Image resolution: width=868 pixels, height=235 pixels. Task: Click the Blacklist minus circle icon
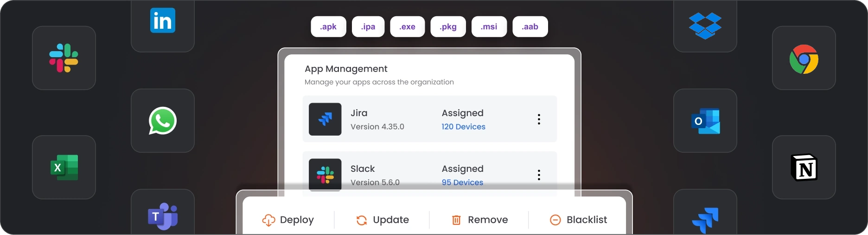point(555,220)
